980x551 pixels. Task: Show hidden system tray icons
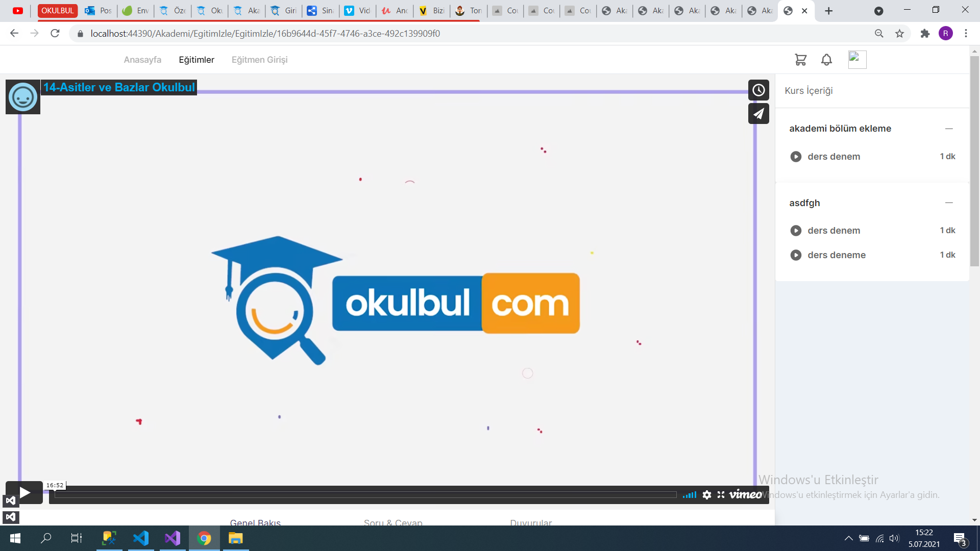[x=848, y=538]
